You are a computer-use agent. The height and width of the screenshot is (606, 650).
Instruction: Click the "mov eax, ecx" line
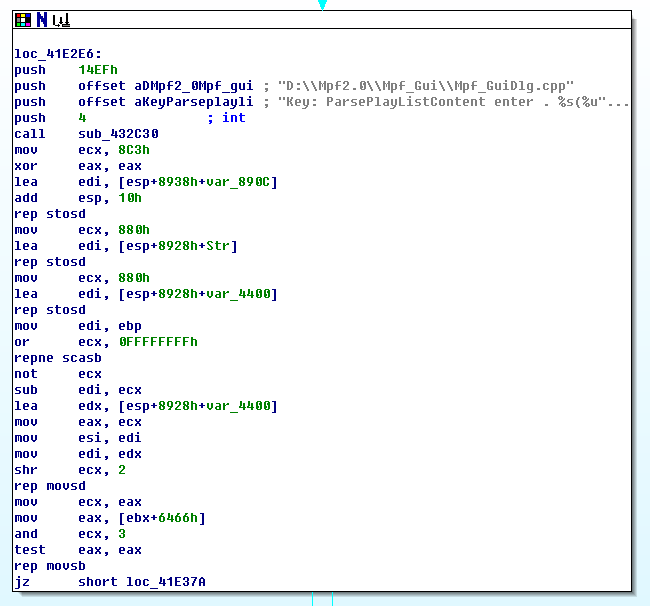(78, 422)
